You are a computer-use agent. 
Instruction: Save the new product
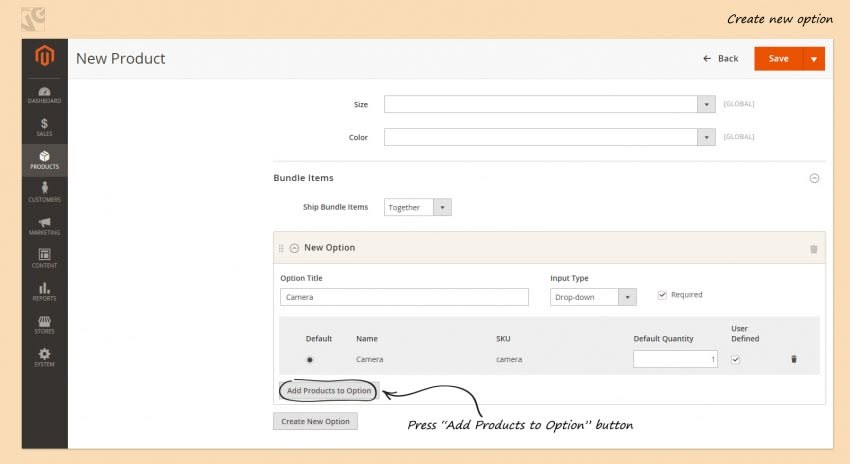[x=778, y=59]
